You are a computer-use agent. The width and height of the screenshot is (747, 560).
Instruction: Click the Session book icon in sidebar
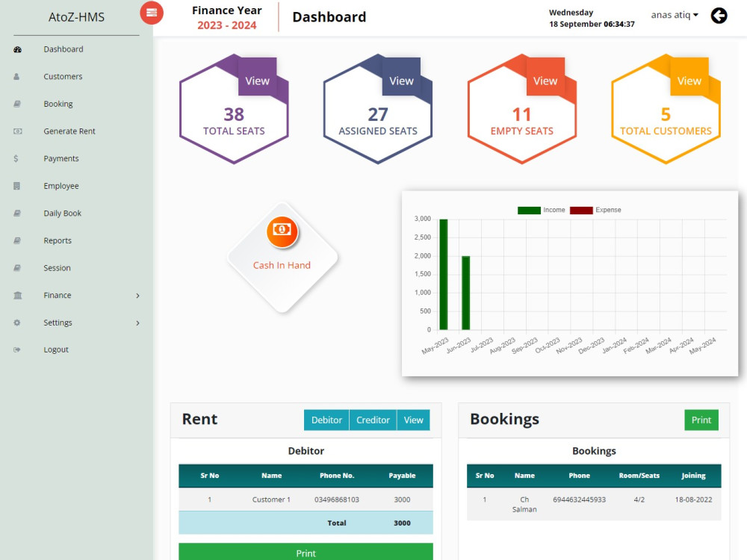[17, 268]
